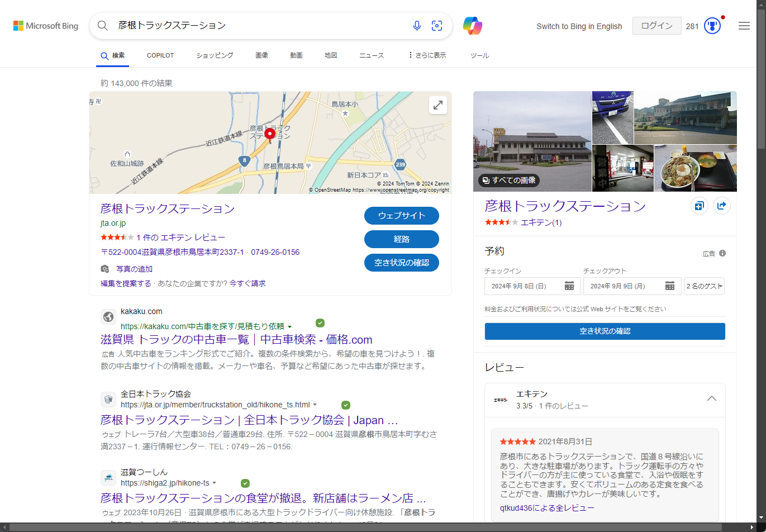Image resolution: width=766 pixels, height=532 pixels.
Task: Open the 滋賀県 トラックの中古車一覧 result
Action: pos(236,340)
